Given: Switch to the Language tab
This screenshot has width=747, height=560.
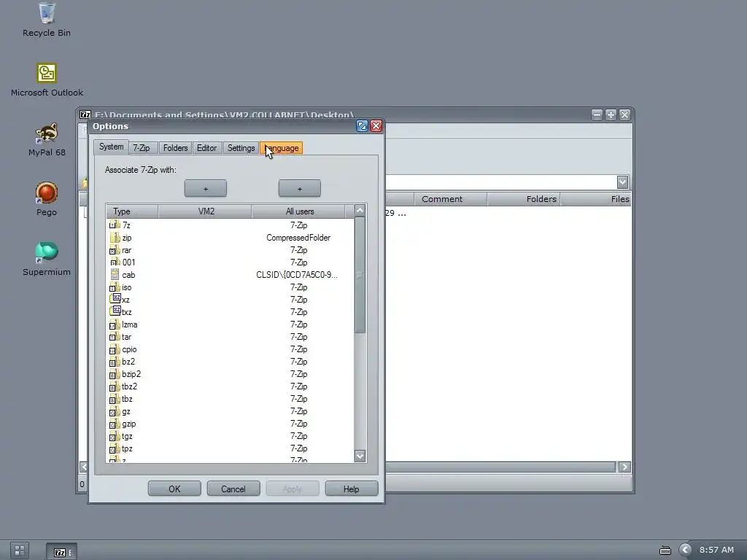Looking at the screenshot, I should (x=282, y=148).
